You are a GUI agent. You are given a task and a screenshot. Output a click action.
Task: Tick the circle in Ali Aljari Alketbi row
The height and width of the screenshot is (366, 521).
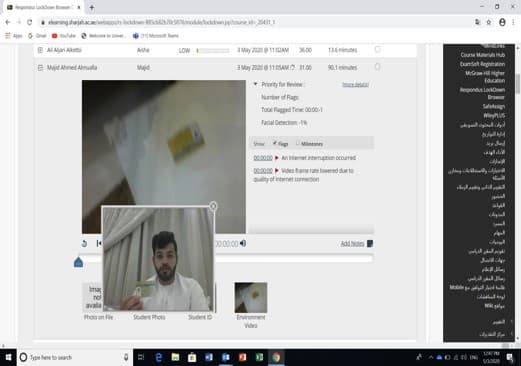coord(377,49)
